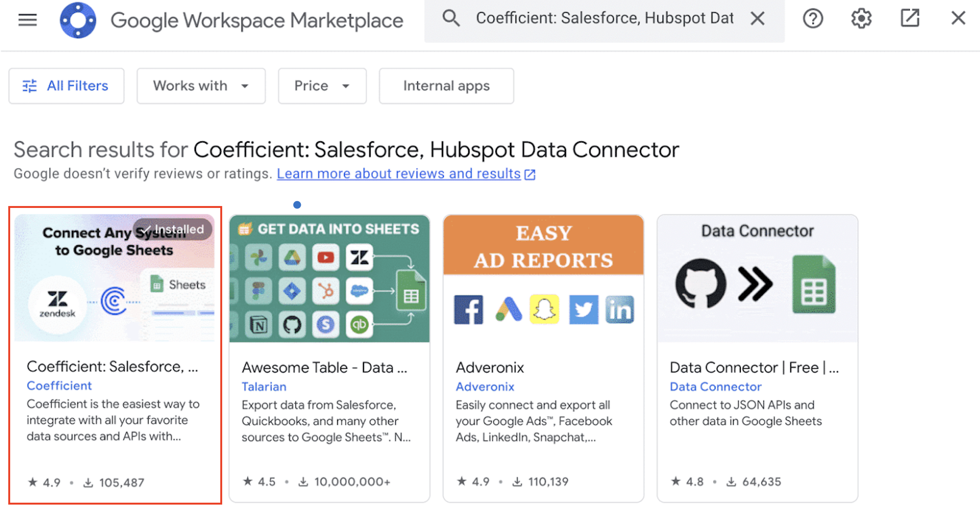Click the Coefficient: Salesforce app title

point(113,366)
